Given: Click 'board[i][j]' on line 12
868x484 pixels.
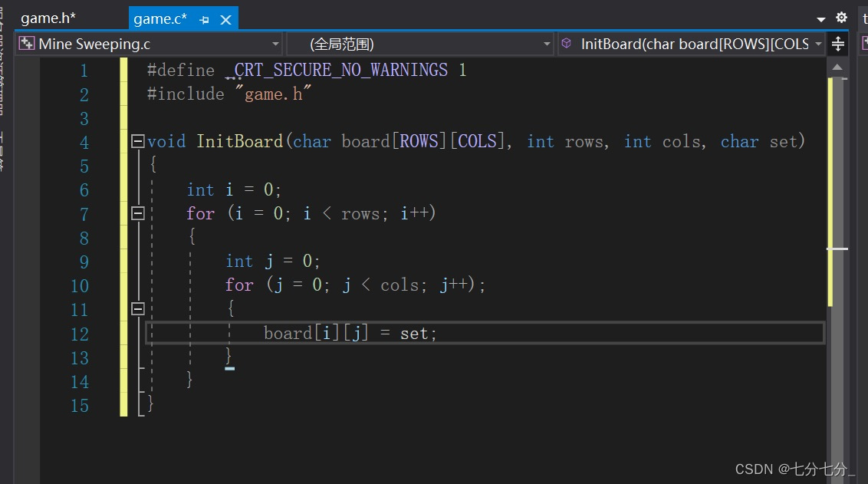Looking at the screenshot, I should coord(316,333).
